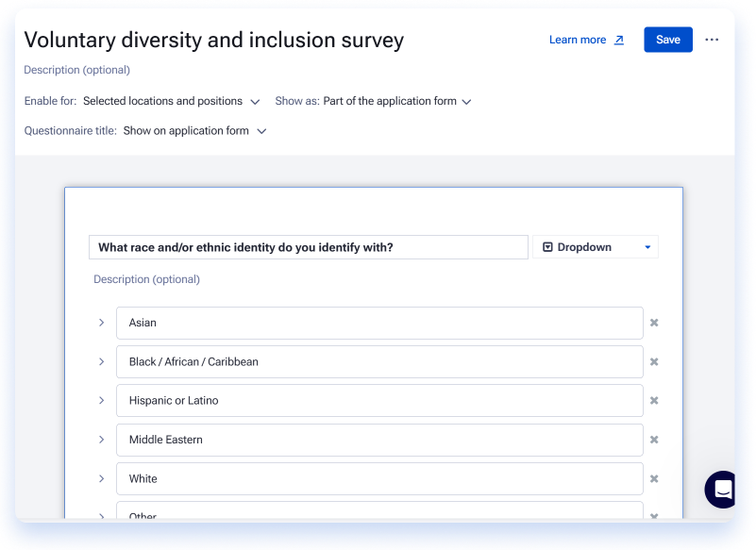Open the three-dot more options menu

(x=712, y=40)
